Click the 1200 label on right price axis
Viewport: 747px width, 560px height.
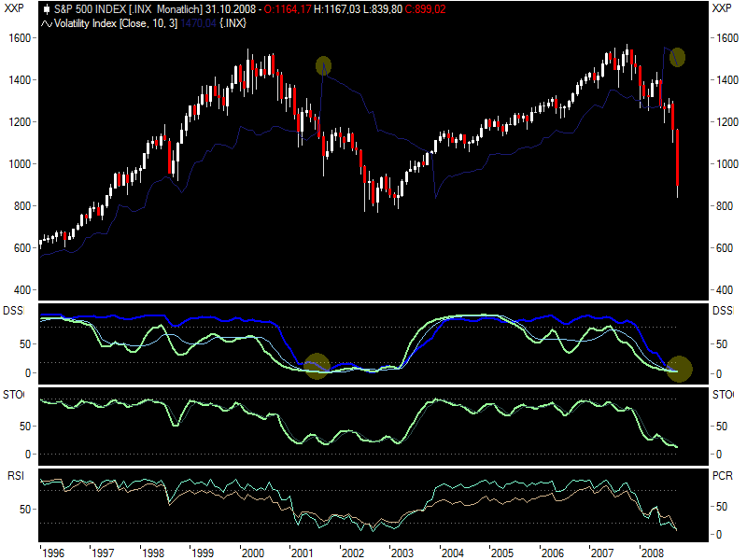[x=727, y=122]
